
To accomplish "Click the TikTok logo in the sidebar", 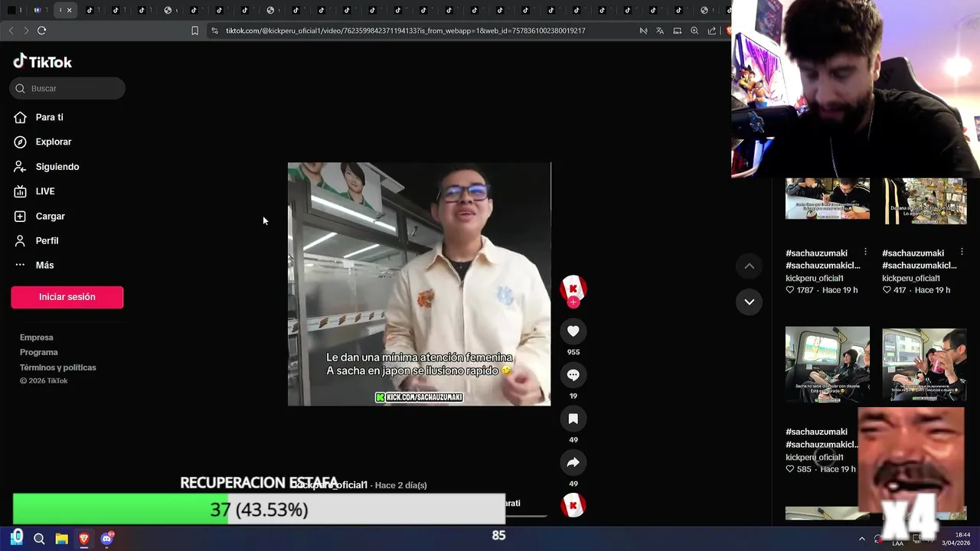I will click(x=43, y=61).
